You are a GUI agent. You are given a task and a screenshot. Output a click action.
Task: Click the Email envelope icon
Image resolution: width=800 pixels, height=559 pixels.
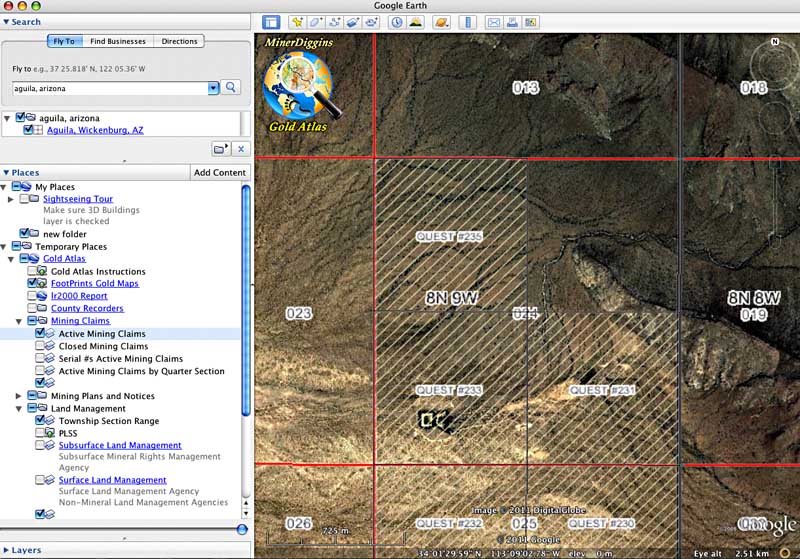(493, 22)
